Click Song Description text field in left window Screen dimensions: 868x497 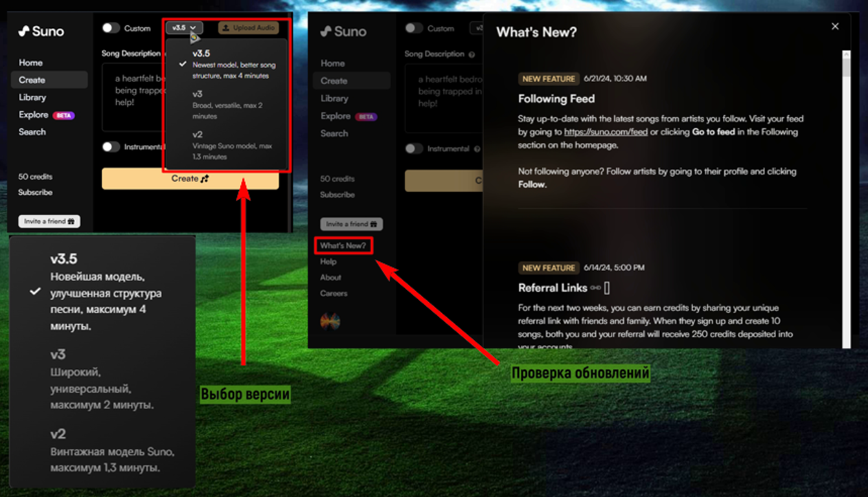point(133,96)
